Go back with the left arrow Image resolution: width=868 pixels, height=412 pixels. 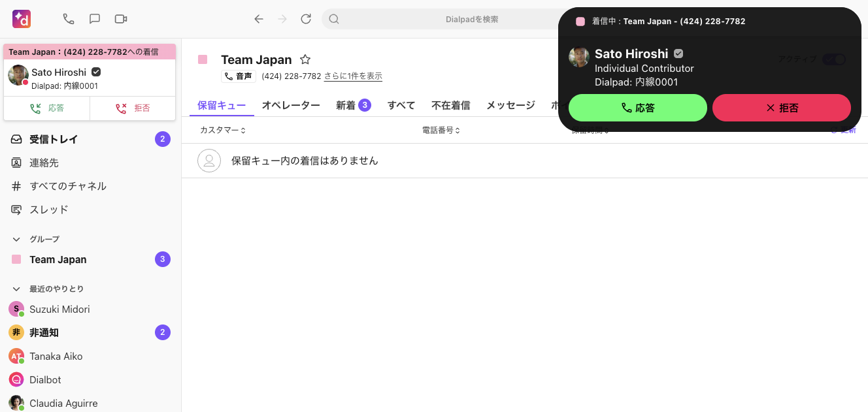(259, 19)
